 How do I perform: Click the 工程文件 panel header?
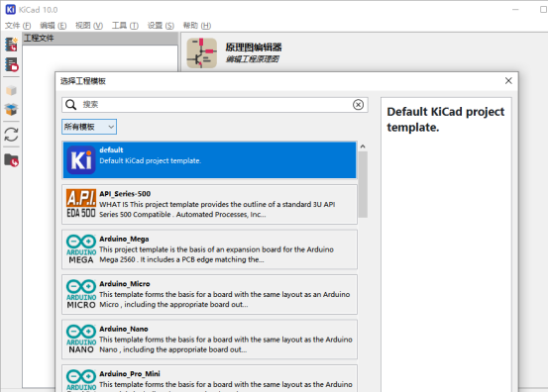(100, 39)
